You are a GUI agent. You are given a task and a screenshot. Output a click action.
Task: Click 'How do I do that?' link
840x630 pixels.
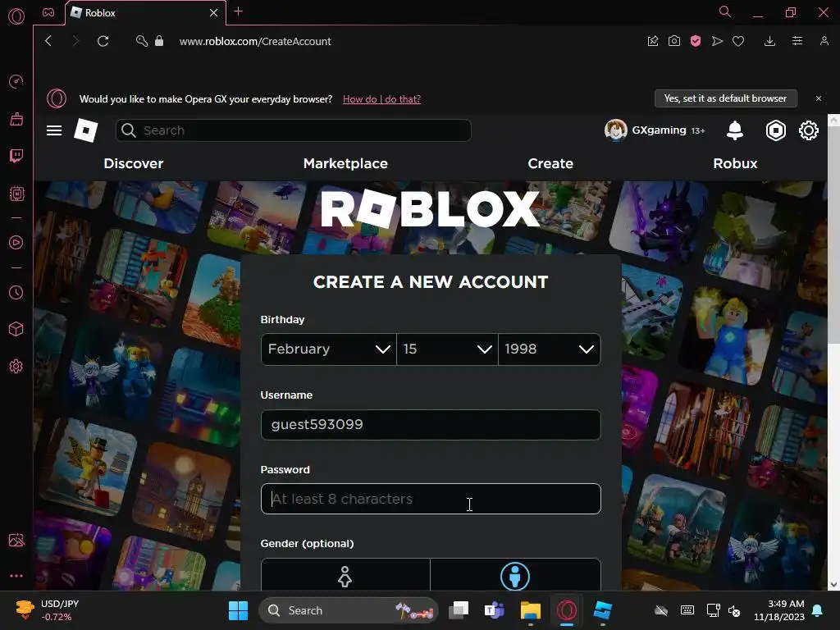(x=381, y=99)
